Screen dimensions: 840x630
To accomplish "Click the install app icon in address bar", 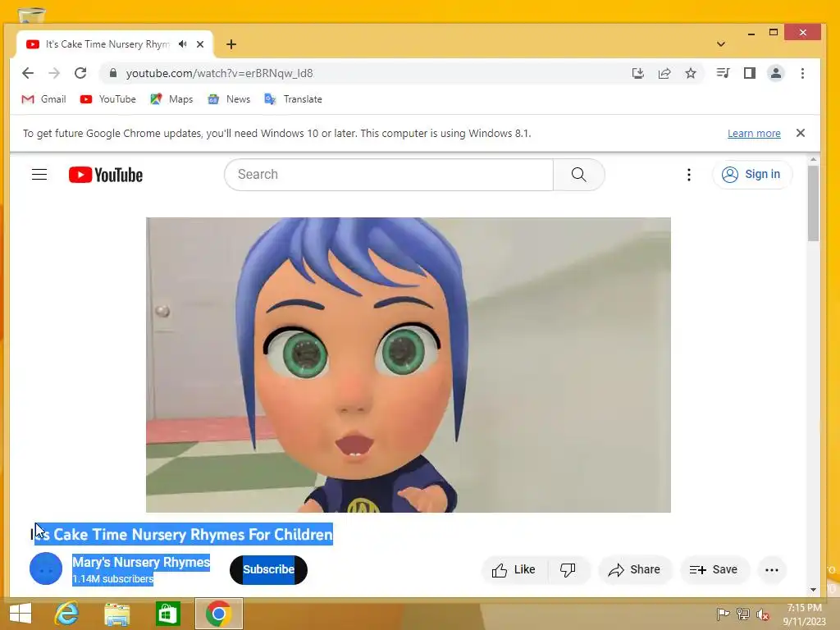I will click(x=637, y=73).
